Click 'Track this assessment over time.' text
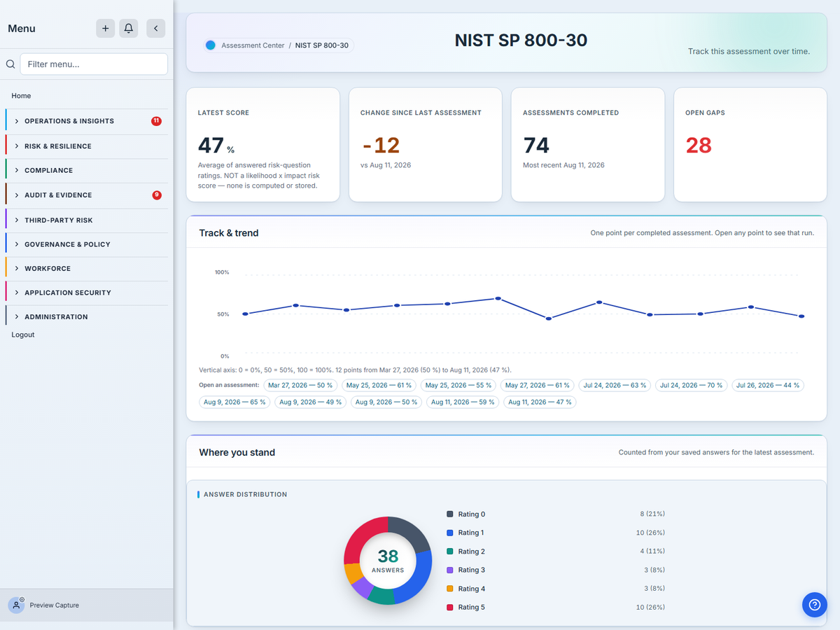 click(x=749, y=51)
